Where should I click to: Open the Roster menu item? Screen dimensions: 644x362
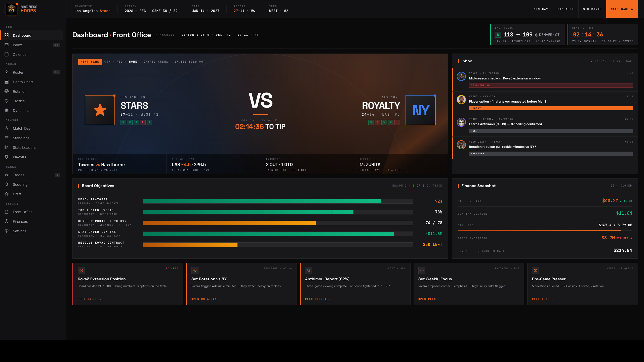tap(32, 72)
